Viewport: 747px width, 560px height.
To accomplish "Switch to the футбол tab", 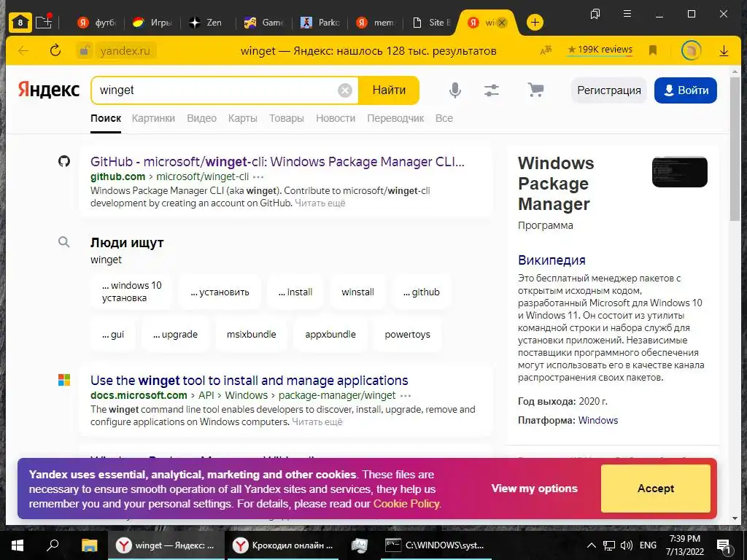I will pos(96,23).
